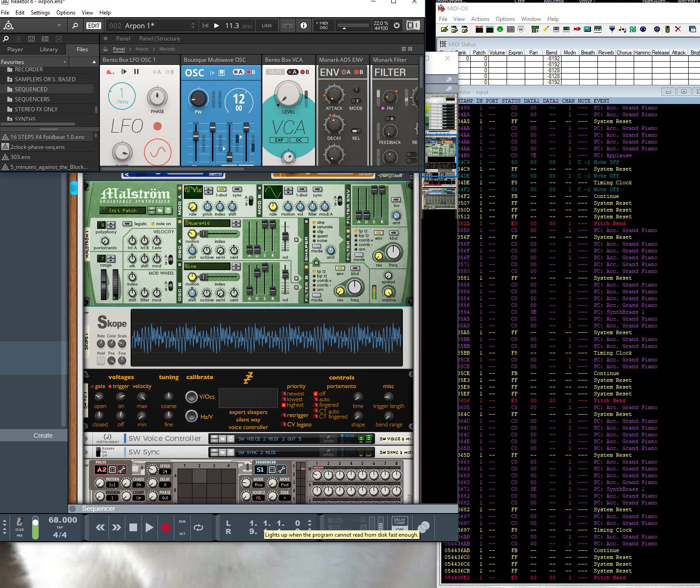Switch to Library tab in Reaktor browser

click(49, 49)
